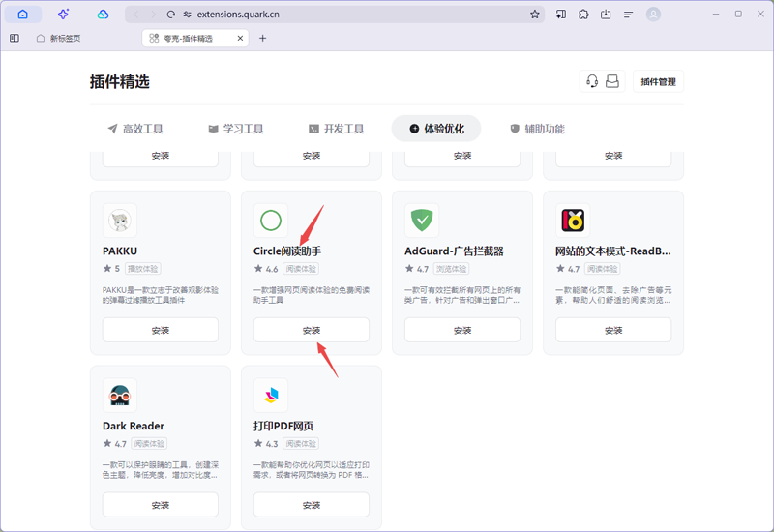Click the Circle阅读助手 green circle icon

point(271,221)
